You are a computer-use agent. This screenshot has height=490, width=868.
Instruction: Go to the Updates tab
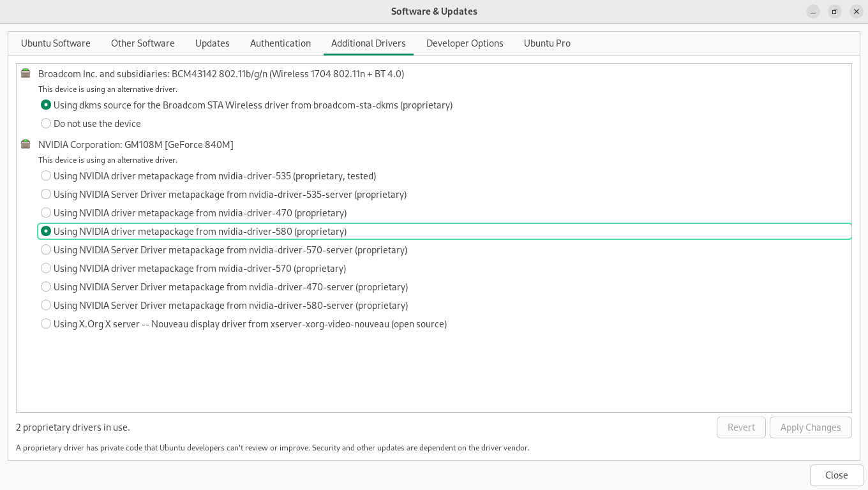(x=212, y=43)
